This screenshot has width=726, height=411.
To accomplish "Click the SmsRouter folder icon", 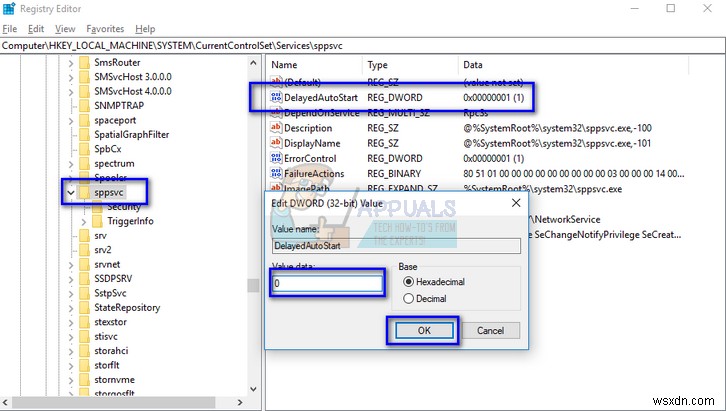I will pyautogui.click(x=85, y=62).
